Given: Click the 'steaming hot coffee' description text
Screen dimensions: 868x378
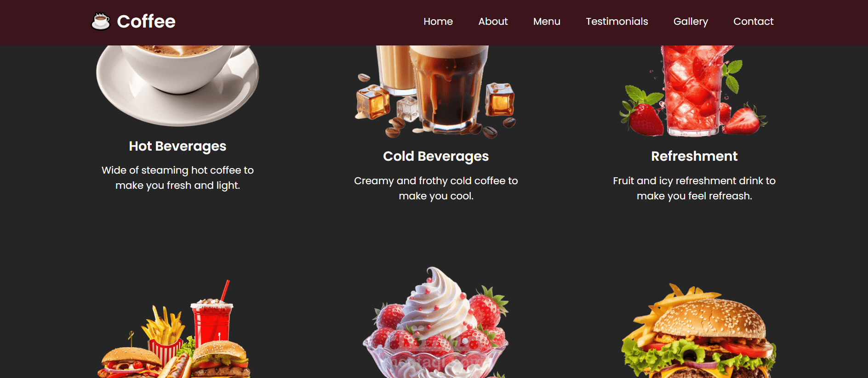Looking at the screenshot, I should coord(177,178).
